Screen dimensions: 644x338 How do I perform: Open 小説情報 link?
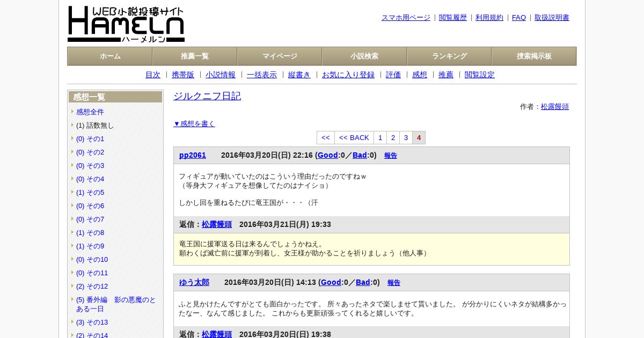pyautogui.click(x=221, y=75)
